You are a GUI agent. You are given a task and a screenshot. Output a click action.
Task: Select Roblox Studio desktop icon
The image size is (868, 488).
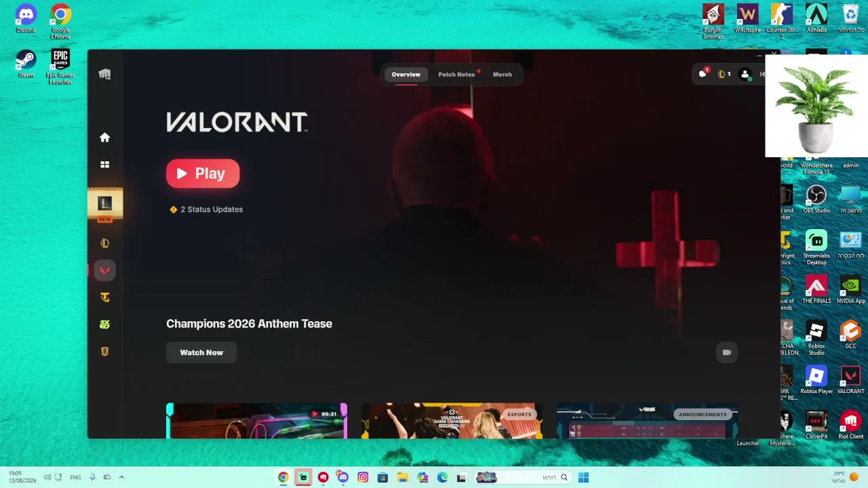click(x=816, y=338)
